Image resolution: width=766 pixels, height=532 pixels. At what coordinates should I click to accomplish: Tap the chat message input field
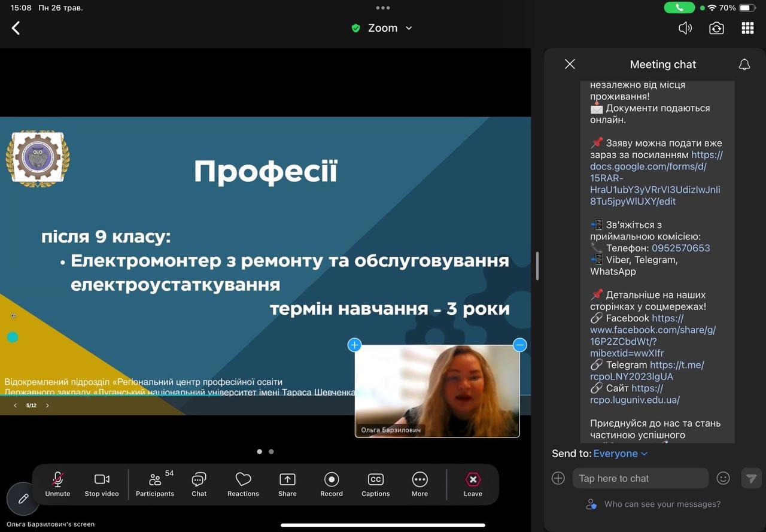click(640, 478)
